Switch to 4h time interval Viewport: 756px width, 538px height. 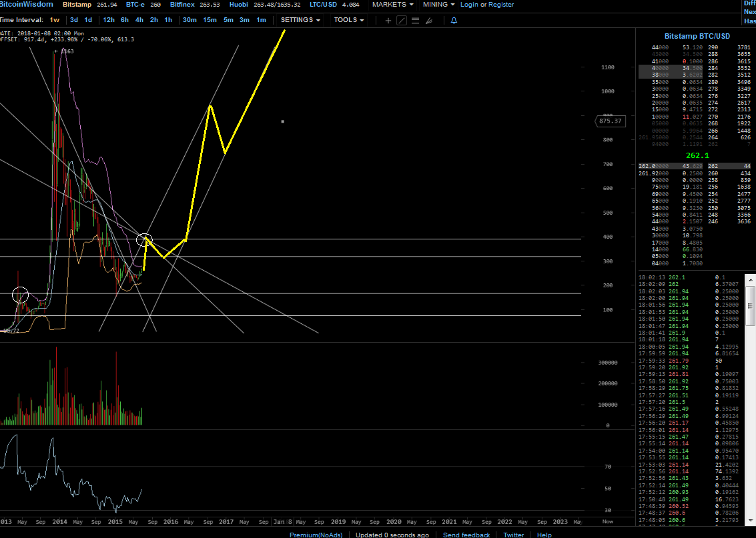click(x=139, y=20)
